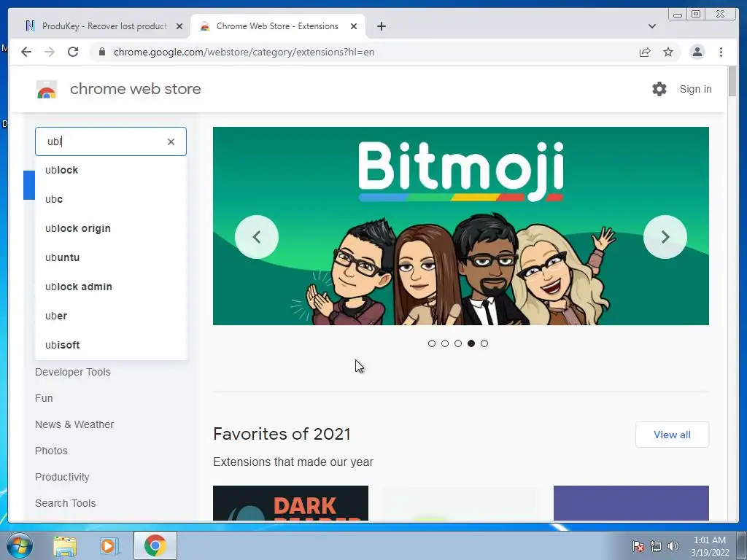Screen dimensions: 747x560
Task: Switch to the ProduKey tab
Action: coord(103,26)
